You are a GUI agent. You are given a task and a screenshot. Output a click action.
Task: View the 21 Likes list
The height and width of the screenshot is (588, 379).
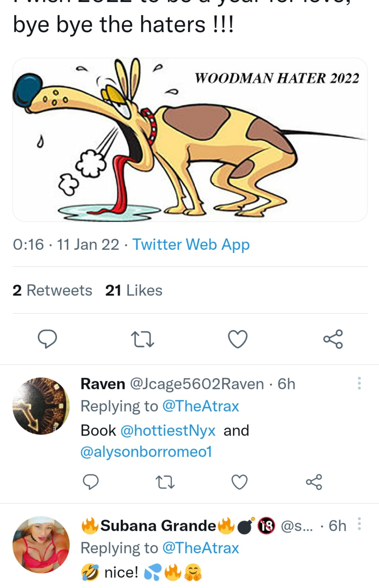[134, 290]
